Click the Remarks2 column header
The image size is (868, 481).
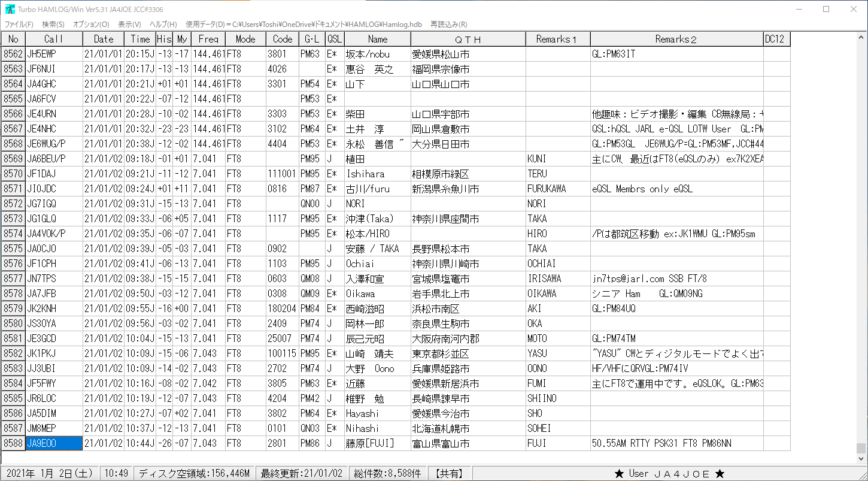click(x=677, y=39)
